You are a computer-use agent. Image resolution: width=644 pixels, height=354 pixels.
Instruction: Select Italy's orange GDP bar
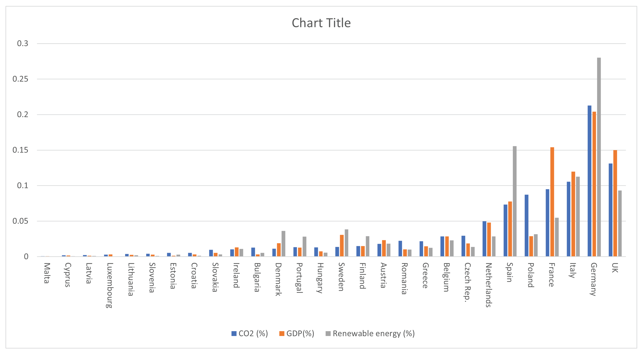click(573, 214)
